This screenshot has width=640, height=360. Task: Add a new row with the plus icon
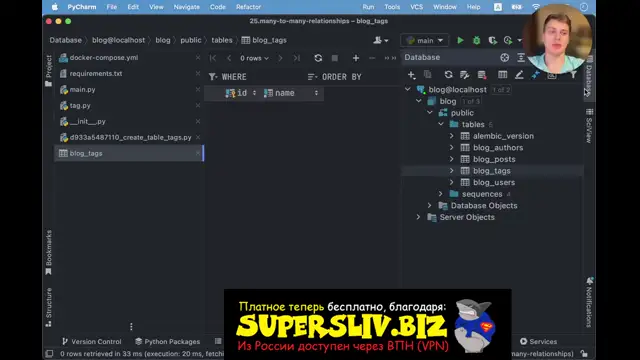click(x=356, y=58)
